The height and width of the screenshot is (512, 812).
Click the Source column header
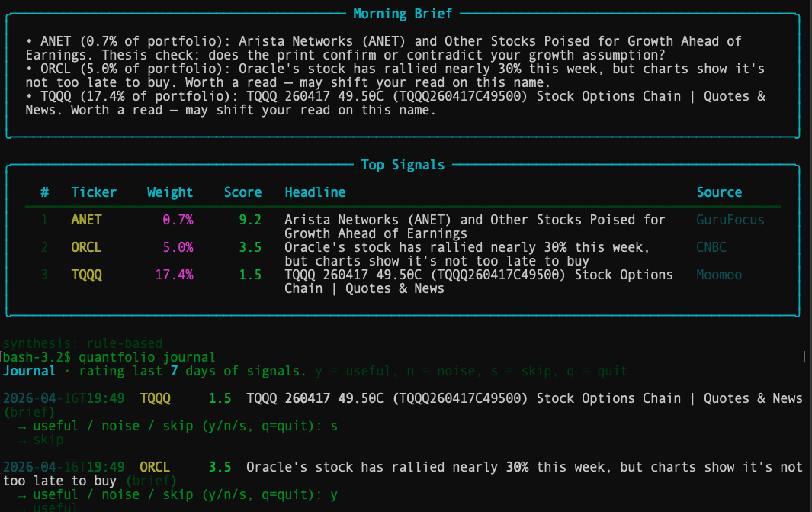pos(719,192)
